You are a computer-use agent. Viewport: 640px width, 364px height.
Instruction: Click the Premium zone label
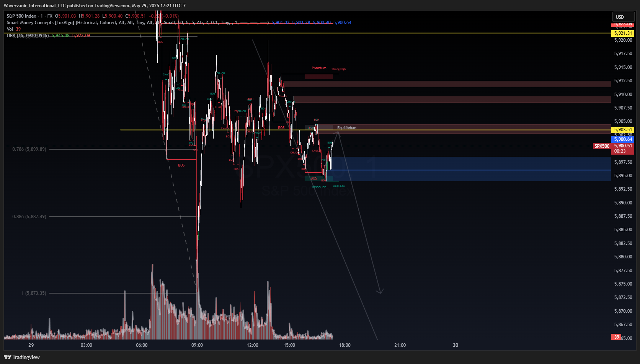(x=319, y=68)
